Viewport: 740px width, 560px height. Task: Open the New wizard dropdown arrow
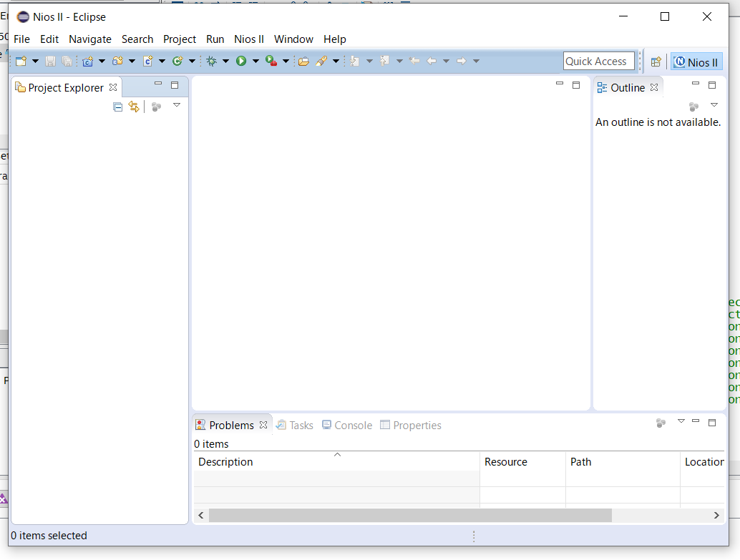[x=35, y=61]
